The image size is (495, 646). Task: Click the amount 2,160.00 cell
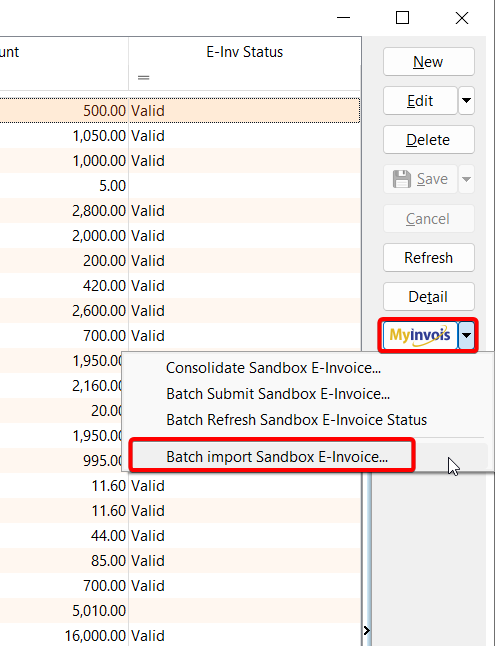tap(62, 386)
